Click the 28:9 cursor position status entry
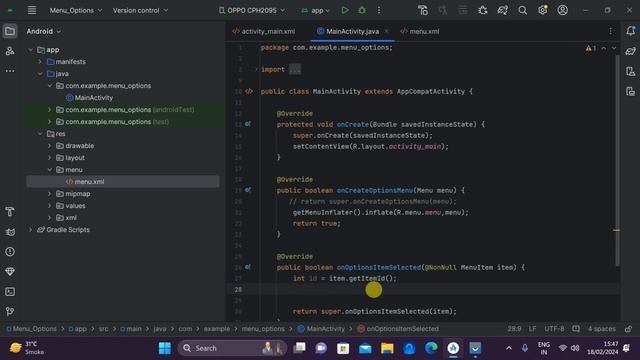This screenshot has width=640, height=360. [514, 329]
